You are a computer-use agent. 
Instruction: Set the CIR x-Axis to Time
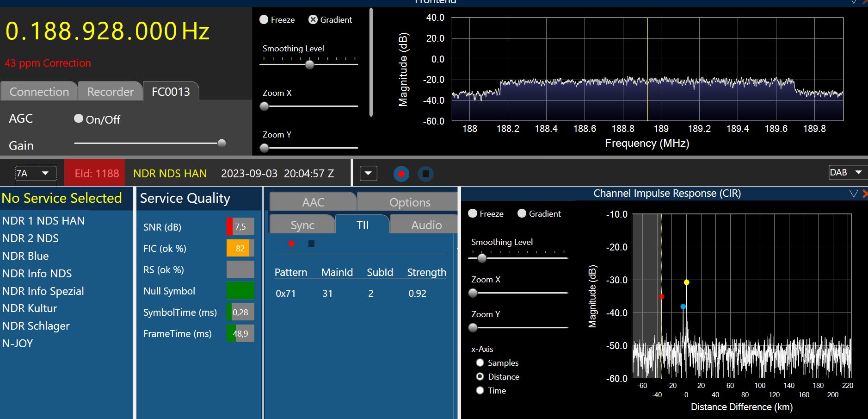tap(480, 390)
